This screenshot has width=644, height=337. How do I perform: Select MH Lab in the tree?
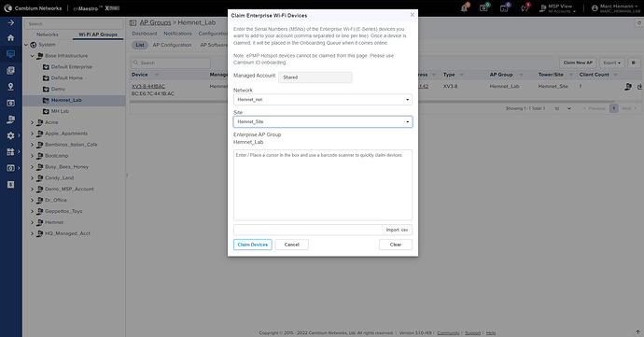60,111
